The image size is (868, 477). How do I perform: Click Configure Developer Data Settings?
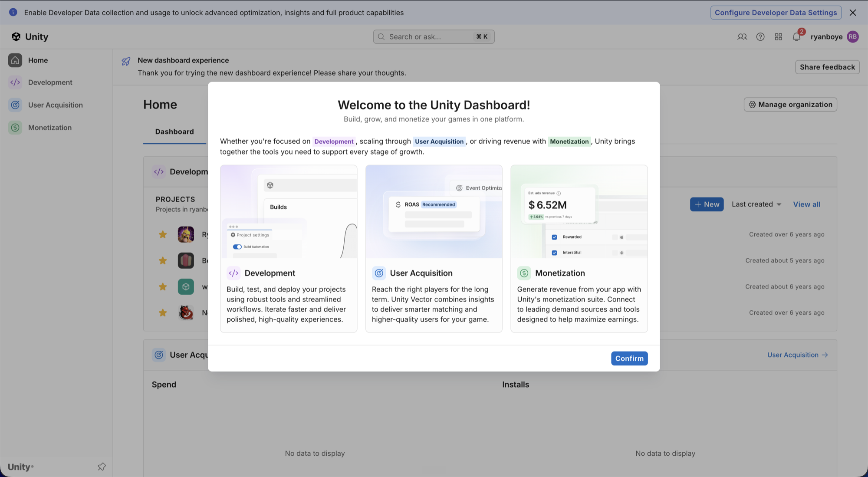click(776, 13)
